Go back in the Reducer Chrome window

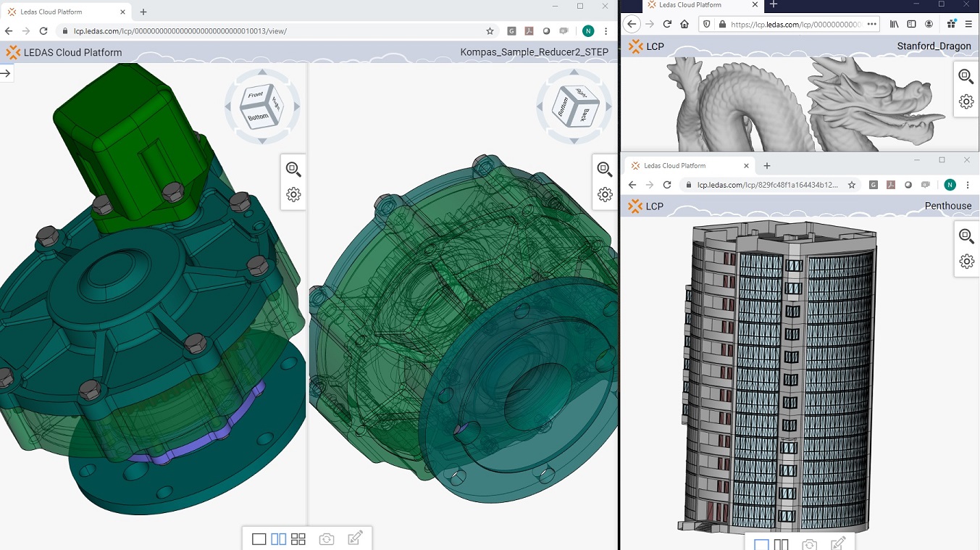coord(9,31)
